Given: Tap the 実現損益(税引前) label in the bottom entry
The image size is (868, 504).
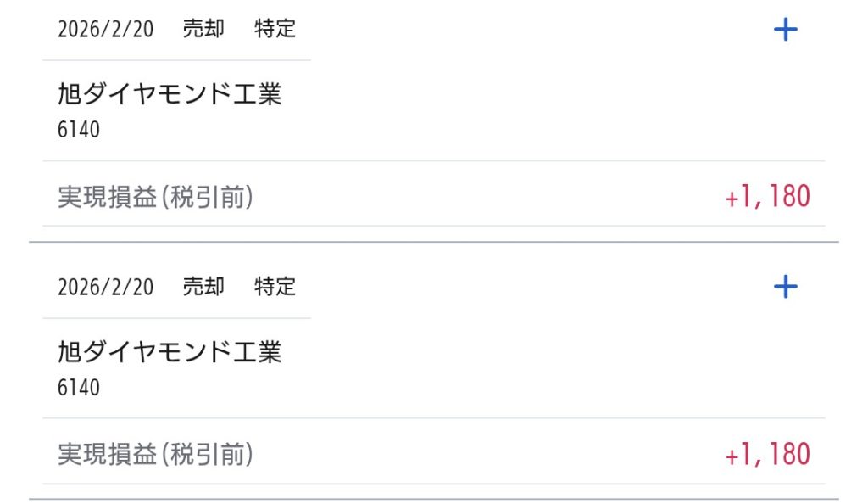Looking at the screenshot, I should coord(156,455).
